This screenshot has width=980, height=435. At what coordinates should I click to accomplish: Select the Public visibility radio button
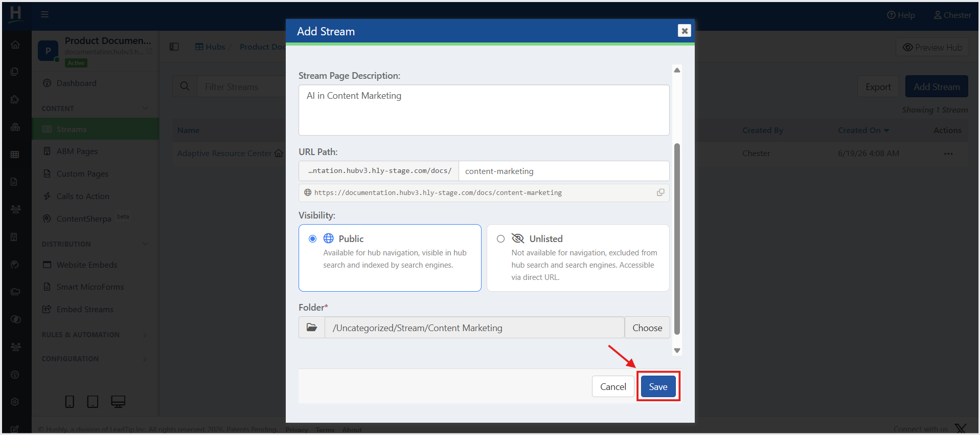(312, 239)
